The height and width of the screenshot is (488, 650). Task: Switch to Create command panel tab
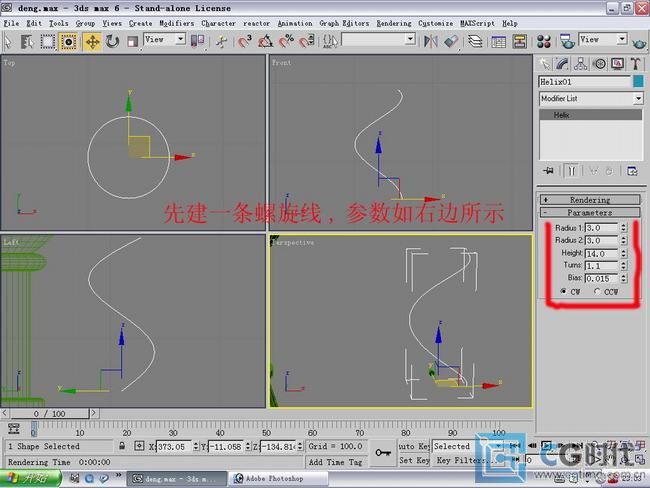[x=544, y=64]
